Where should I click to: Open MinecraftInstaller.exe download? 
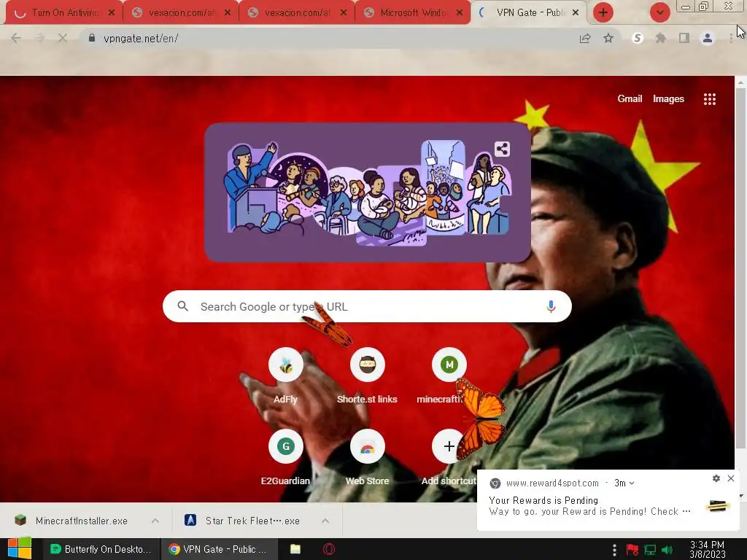tap(82, 521)
